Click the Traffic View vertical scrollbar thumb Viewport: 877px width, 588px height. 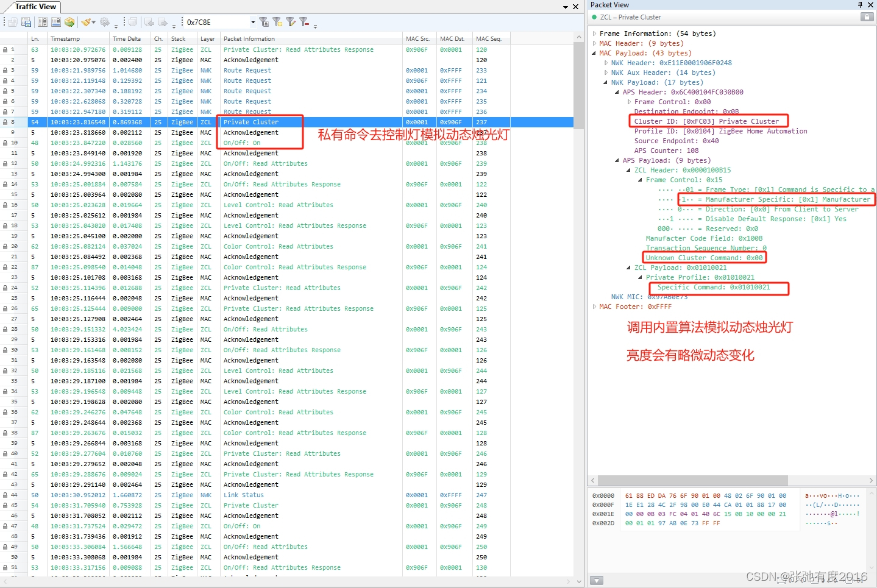tap(578, 84)
